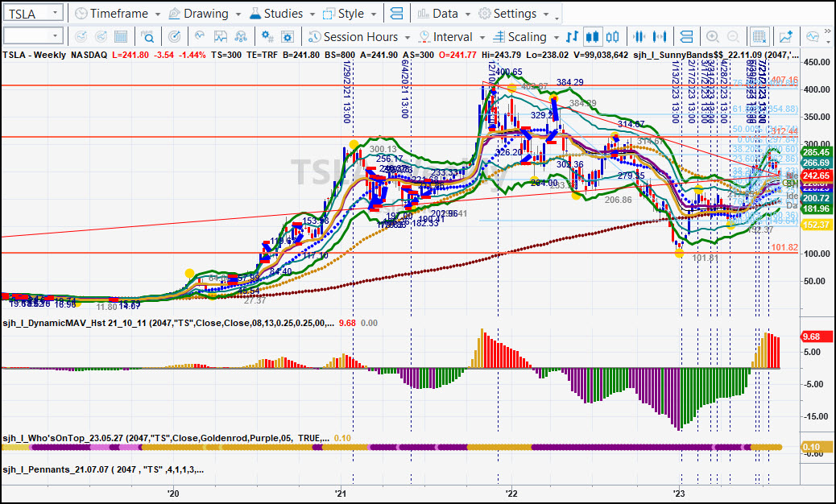The image size is (836, 504).
Task: Open the empty combo box under TSLA
Action: click(x=33, y=36)
